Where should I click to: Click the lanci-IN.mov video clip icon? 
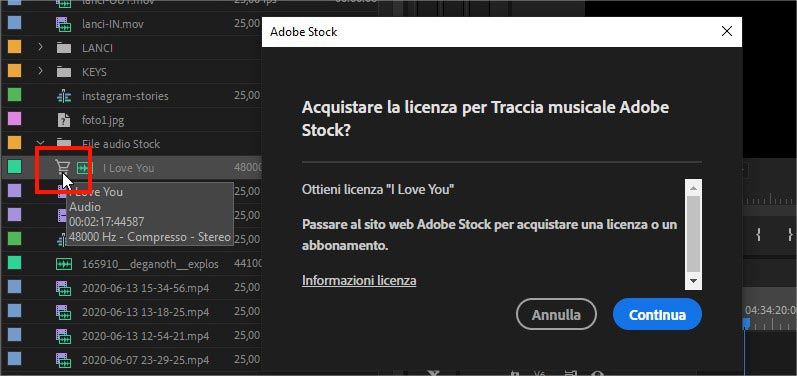tap(64, 23)
